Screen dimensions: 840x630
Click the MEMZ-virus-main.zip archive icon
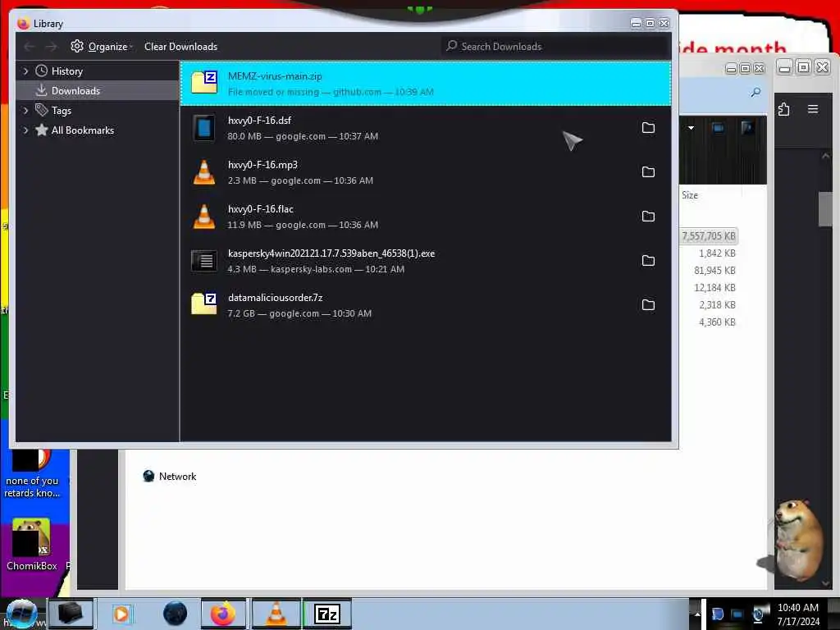(x=204, y=83)
